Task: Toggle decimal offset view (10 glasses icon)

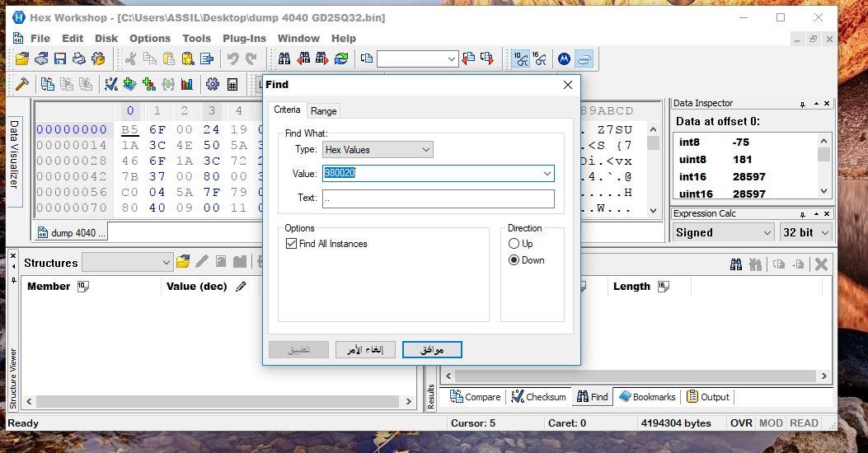Action: (x=520, y=58)
